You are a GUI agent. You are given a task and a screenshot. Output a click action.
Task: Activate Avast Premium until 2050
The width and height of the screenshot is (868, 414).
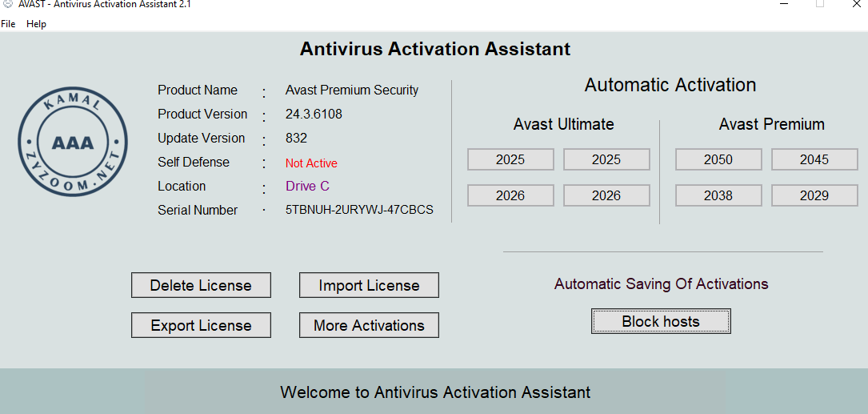point(718,159)
